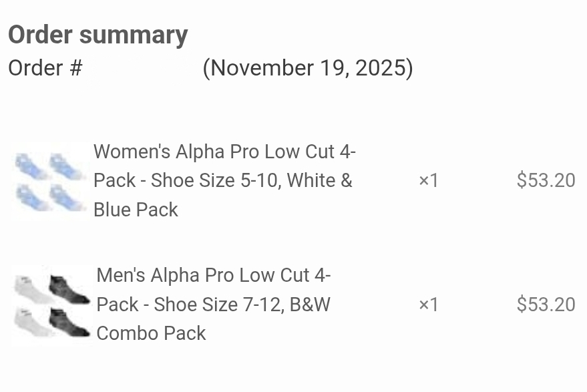Click the Men's Alpha Pro Low Cut title
The image size is (587, 392).
[214, 275]
